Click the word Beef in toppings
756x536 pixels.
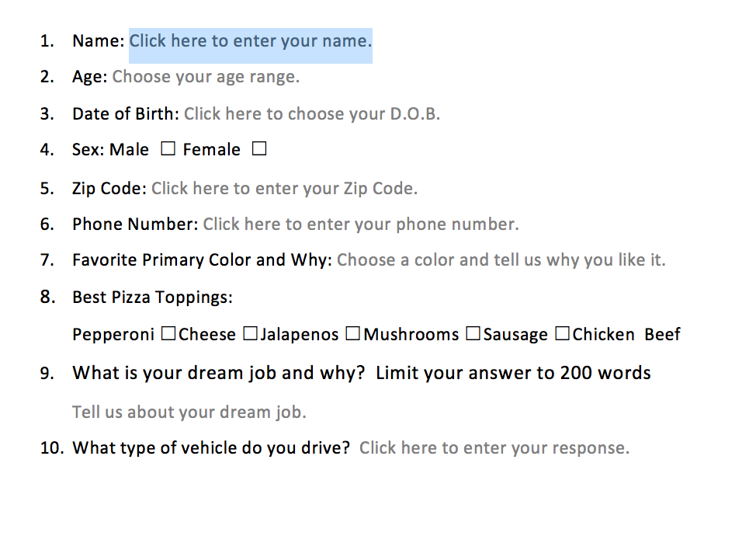pyautogui.click(x=662, y=334)
